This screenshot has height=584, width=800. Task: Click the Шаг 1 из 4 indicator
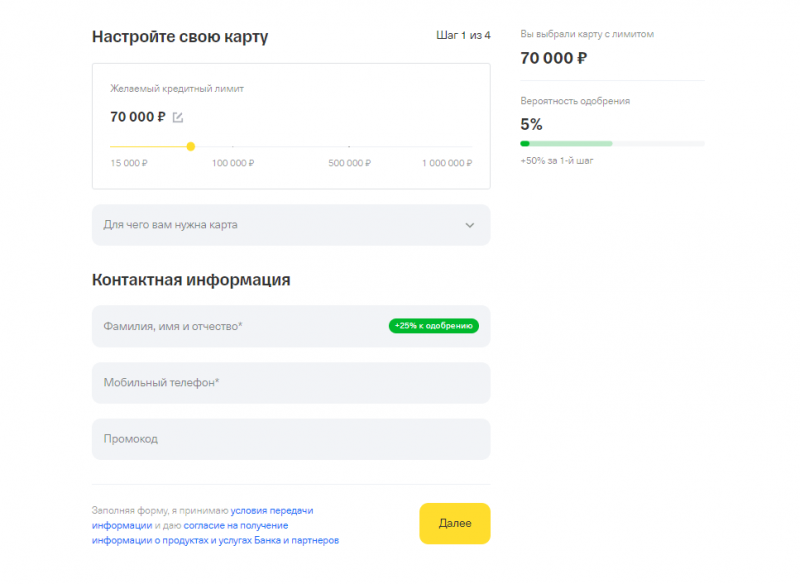click(x=463, y=36)
